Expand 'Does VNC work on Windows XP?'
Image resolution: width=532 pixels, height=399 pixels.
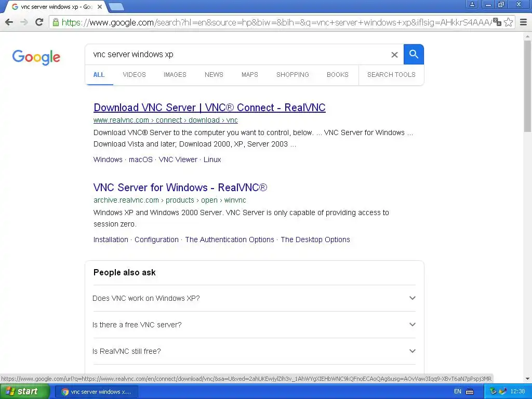click(x=254, y=298)
